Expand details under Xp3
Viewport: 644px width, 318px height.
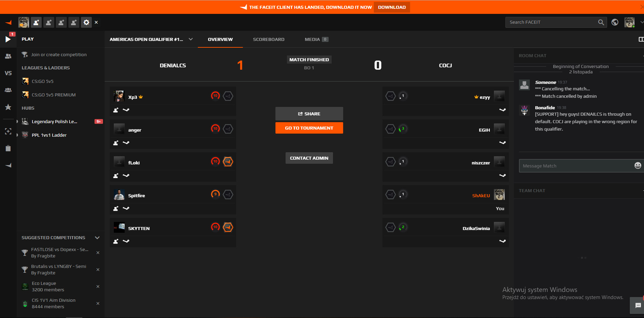click(x=126, y=110)
